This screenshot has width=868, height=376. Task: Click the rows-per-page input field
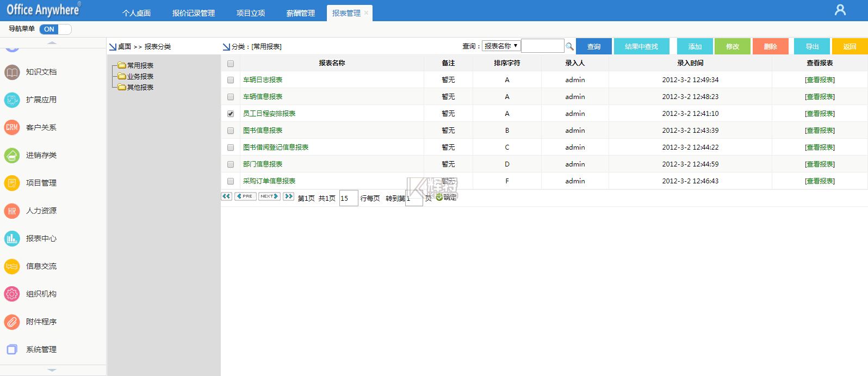click(x=348, y=198)
